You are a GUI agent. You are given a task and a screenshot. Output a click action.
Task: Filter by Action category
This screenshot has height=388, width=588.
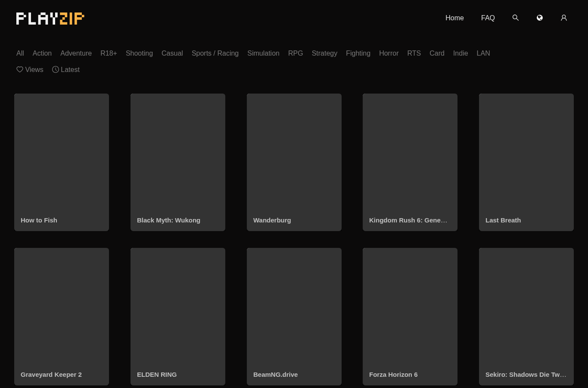42,53
